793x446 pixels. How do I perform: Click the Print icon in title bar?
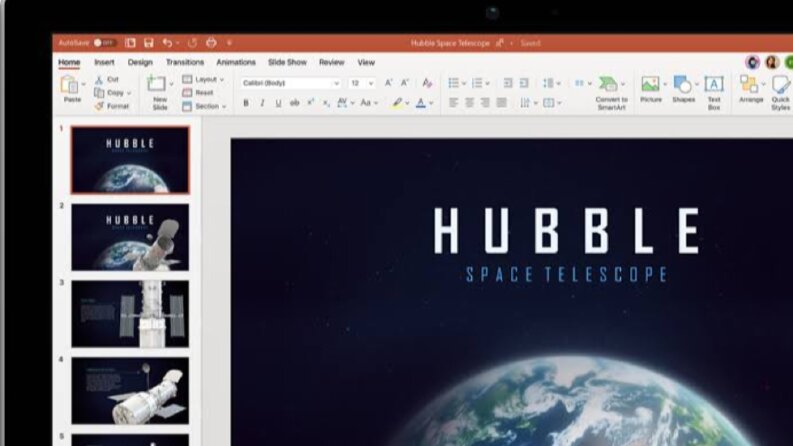(211, 43)
